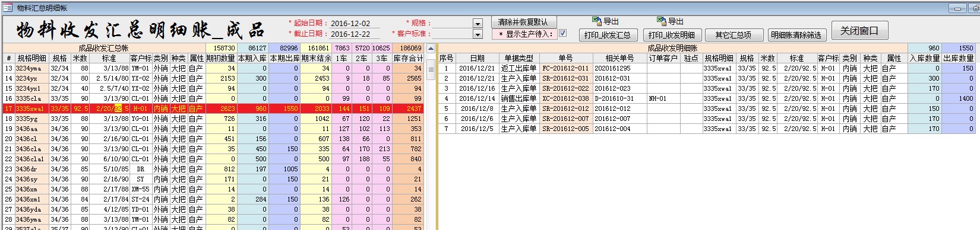Click the 单据类型 column header

519,58
